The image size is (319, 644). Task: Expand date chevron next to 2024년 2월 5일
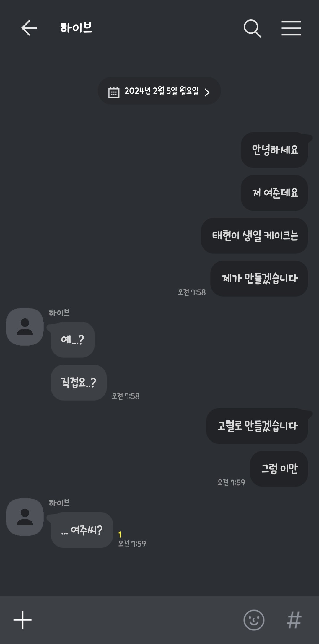coord(207,92)
